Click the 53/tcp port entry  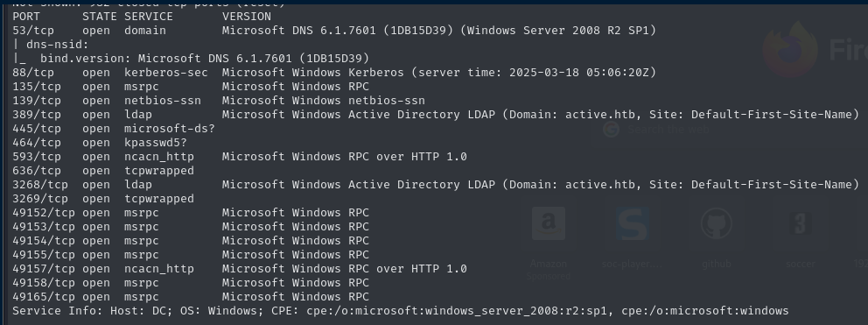click(33, 31)
